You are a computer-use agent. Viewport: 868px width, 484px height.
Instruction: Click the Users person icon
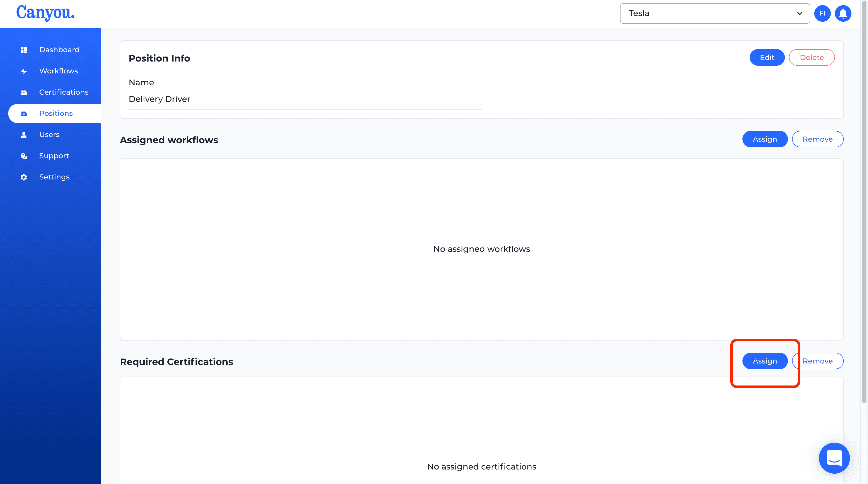[24, 135]
